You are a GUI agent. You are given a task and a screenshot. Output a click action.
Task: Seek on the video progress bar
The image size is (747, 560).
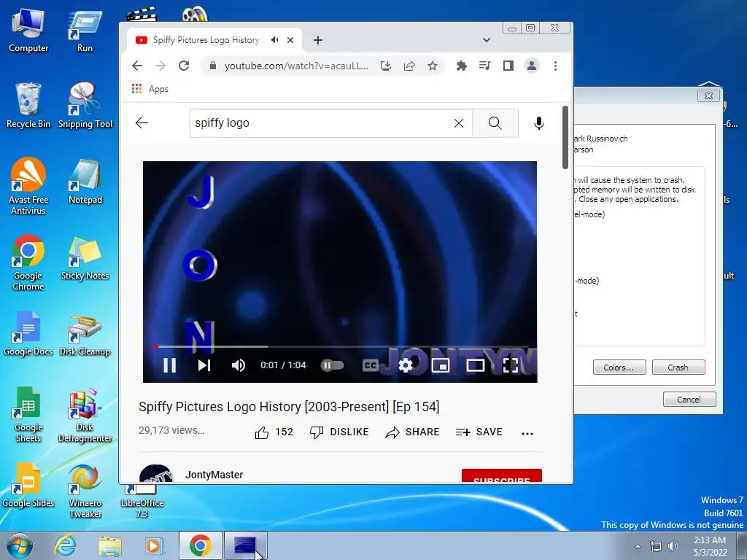coord(340,346)
